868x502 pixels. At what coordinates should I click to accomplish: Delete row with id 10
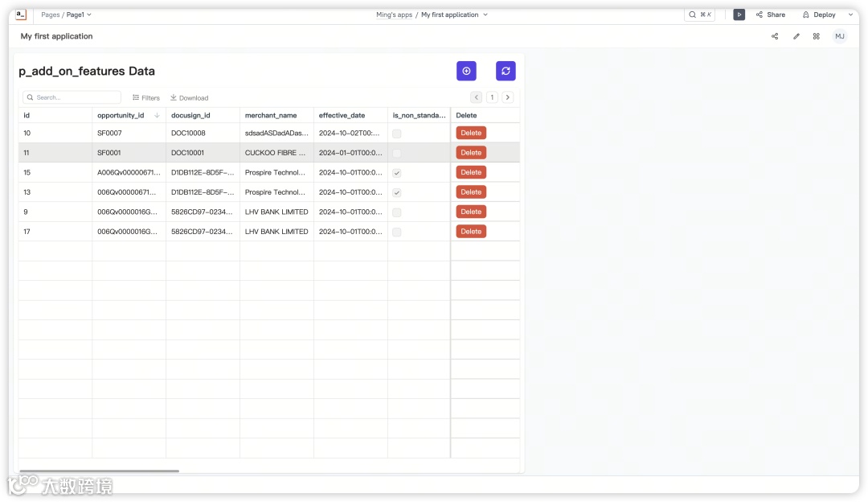471,133
